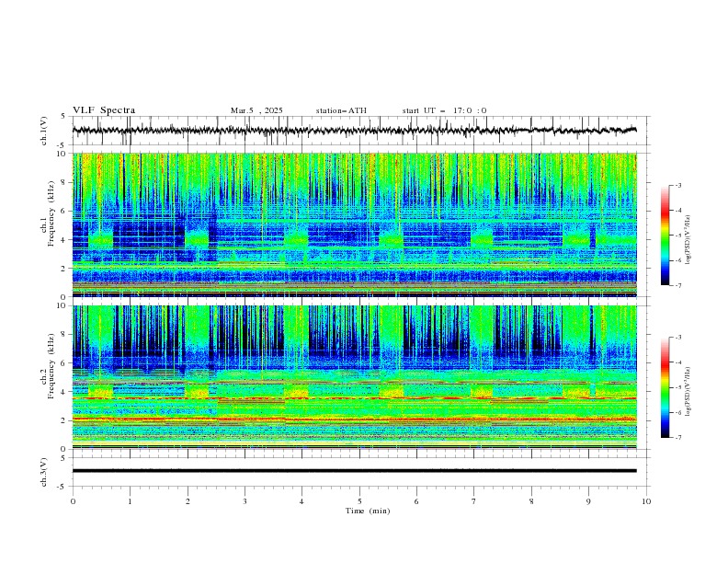The image size is (728, 563).
Task: Click the 'station=ATH' label
Action: click(x=341, y=110)
